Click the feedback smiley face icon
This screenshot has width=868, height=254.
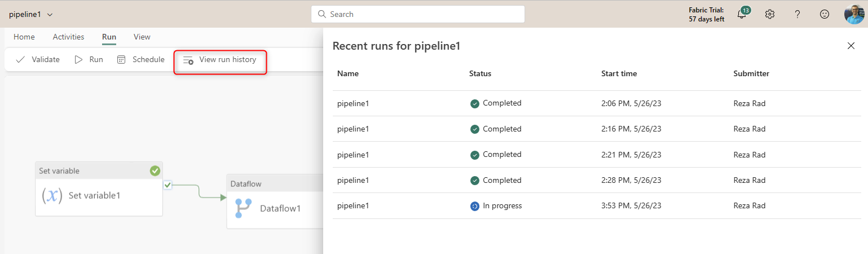tap(825, 15)
